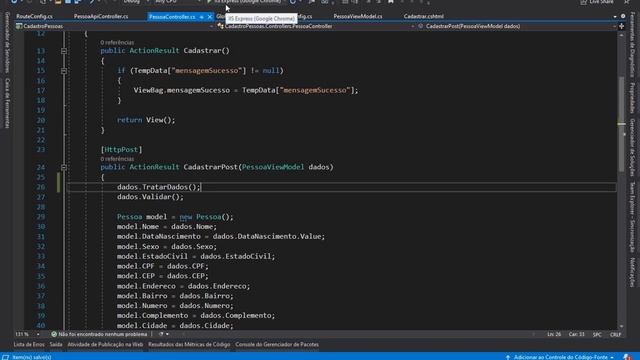Screen dimensions: 640x360
Task: Click the vertical scrollbar down arrow
Action: (x=622, y=327)
